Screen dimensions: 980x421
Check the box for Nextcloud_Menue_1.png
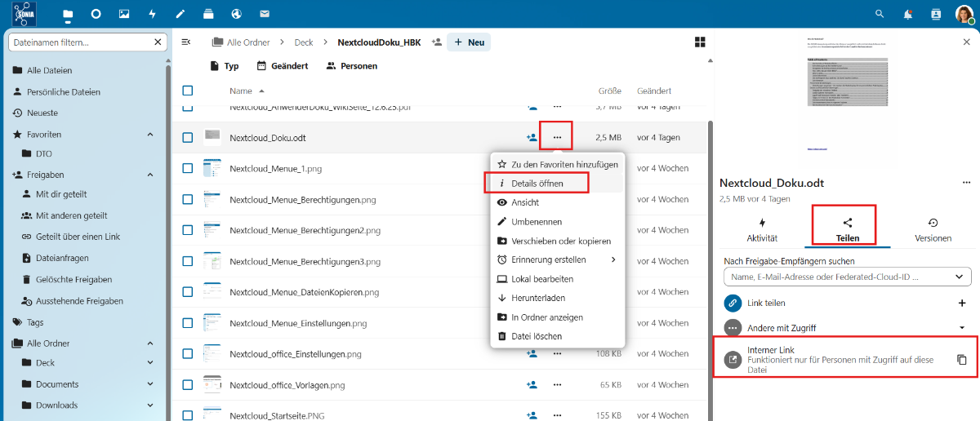click(x=188, y=168)
